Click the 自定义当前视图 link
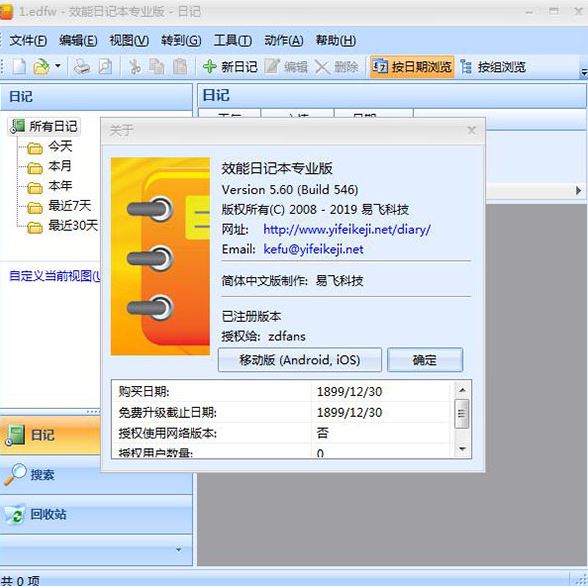588x586 pixels. (x=54, y=276)
